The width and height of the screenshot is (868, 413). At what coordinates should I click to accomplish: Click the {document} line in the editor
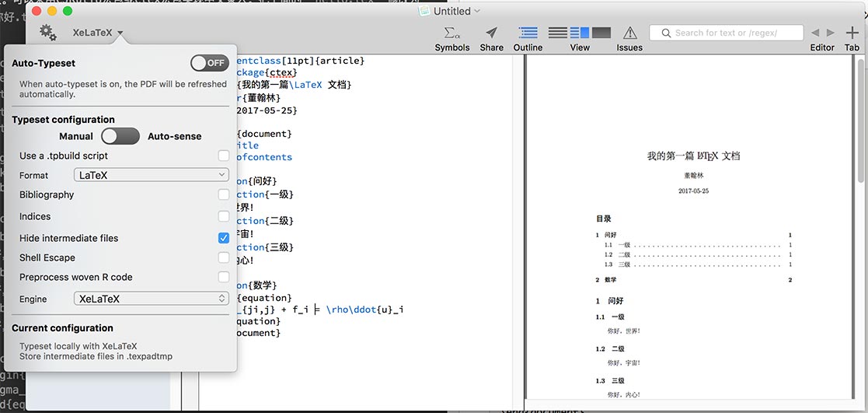264,134
